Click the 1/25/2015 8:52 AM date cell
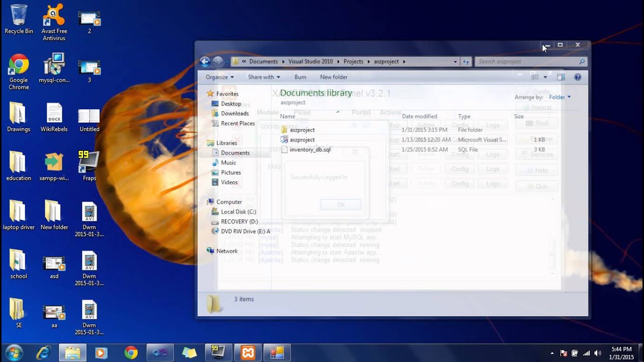 [x=425, y=150]
